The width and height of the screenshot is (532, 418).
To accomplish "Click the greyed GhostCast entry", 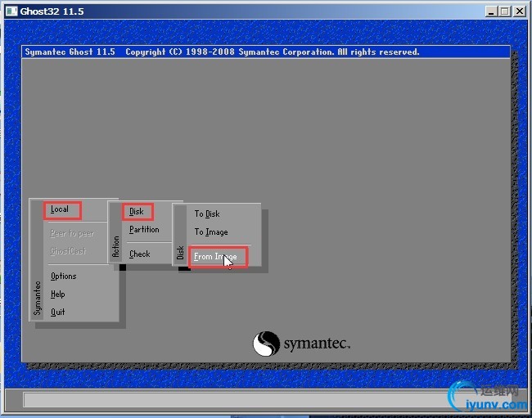I will (68, 251).
